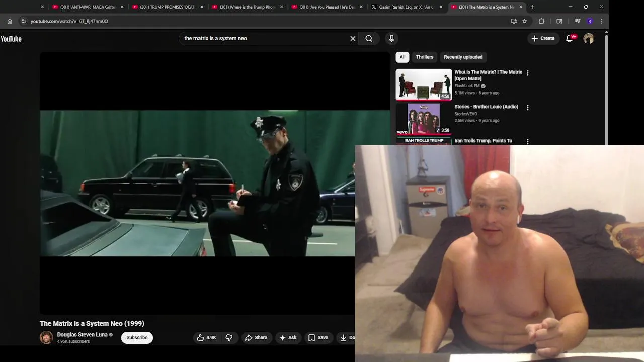
Task: Open 'Iran Trolls Trump' video title
Action: [483, 141]
